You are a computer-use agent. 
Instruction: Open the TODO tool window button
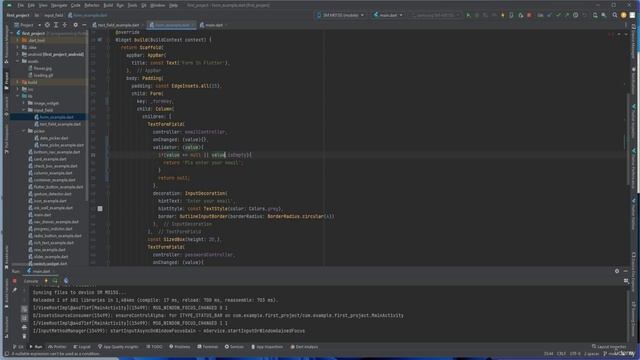point(154,347)
